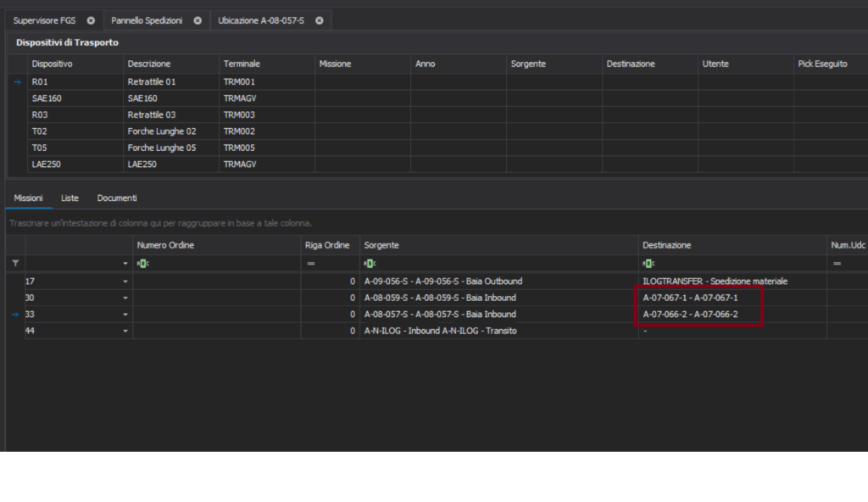Click filter operator icon under Destinazione
This screenshot has width=868, height=502.
click(x=648, y=264)
